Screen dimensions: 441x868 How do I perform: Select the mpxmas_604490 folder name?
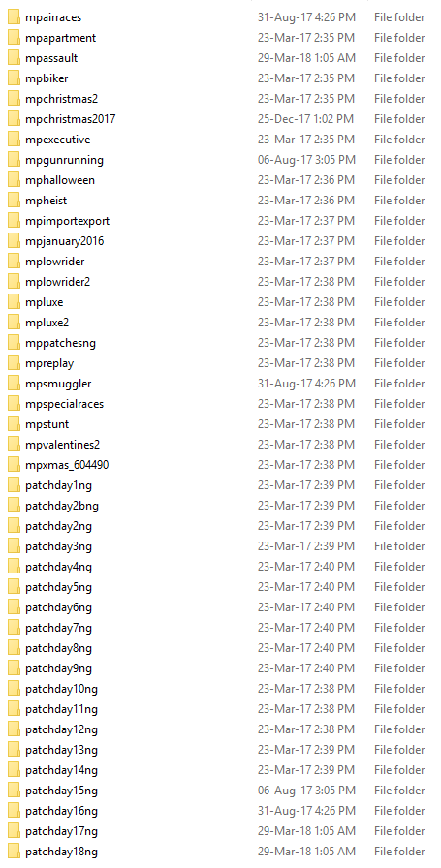click(x=67, y=465)
